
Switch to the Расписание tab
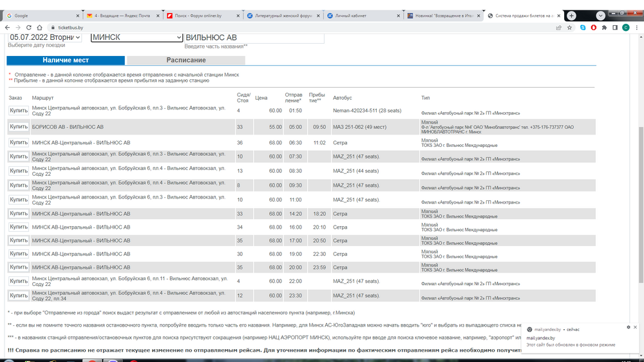(x=186, y=60)
